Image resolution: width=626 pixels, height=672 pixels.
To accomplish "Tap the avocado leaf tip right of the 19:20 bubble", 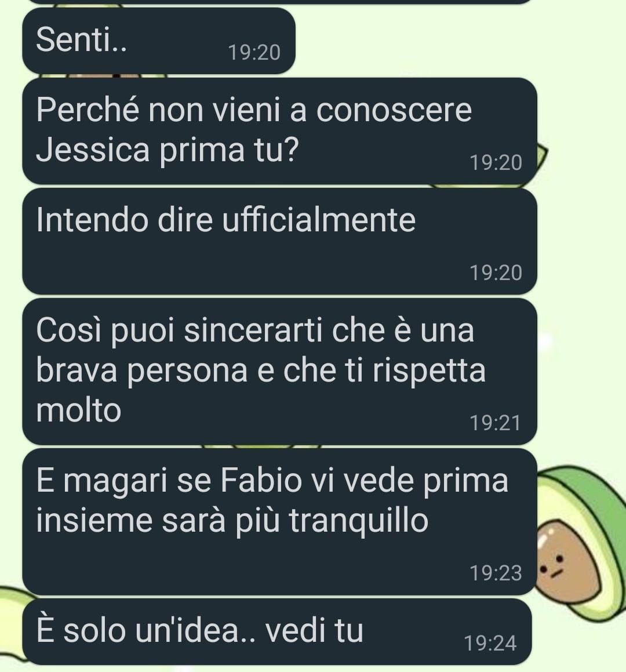I will [541, 158].
